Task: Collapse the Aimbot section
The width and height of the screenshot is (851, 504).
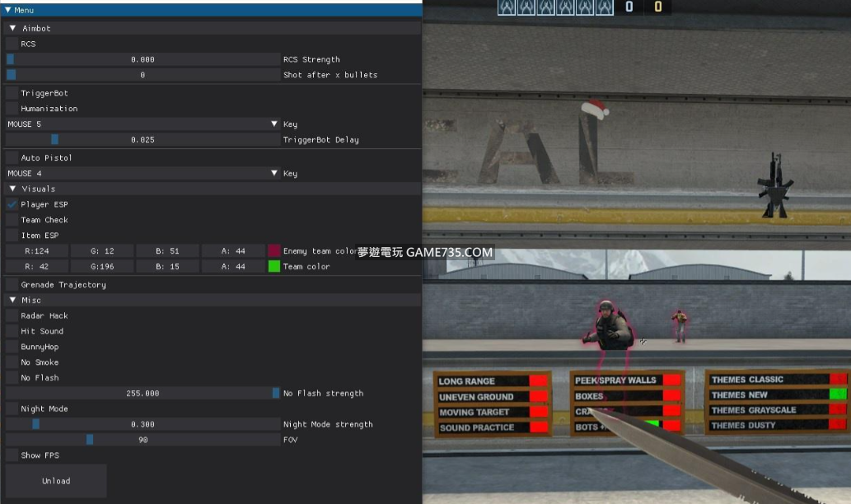Action: pos(12,28)
